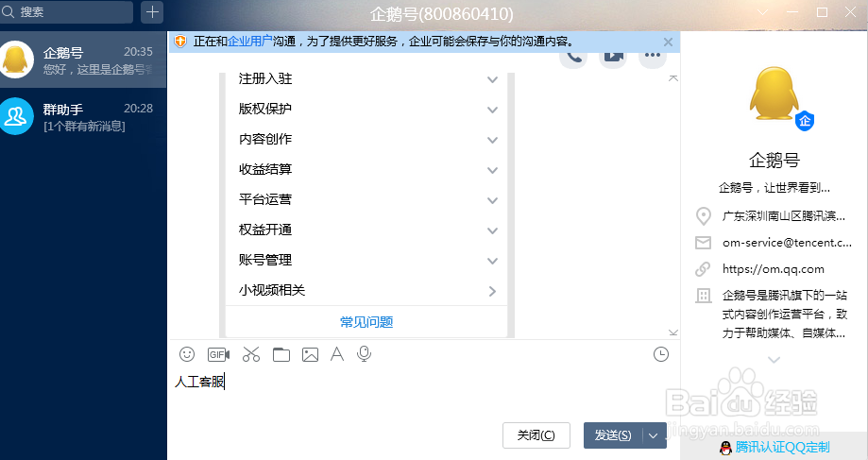
Task: Click the company building icon
Action: click(x=703, y=296)
